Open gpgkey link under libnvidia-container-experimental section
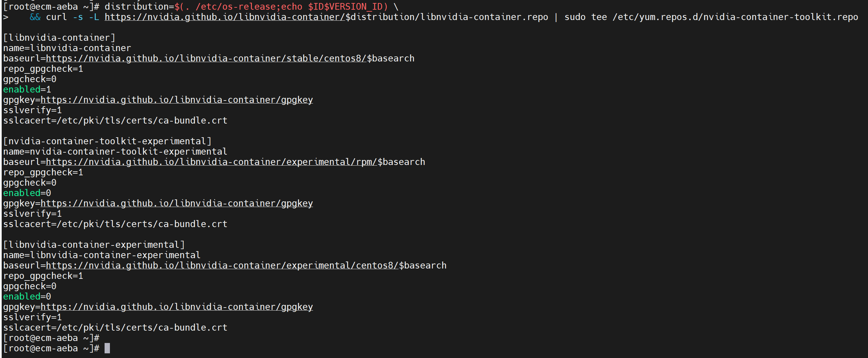 (x=176, y=307)
